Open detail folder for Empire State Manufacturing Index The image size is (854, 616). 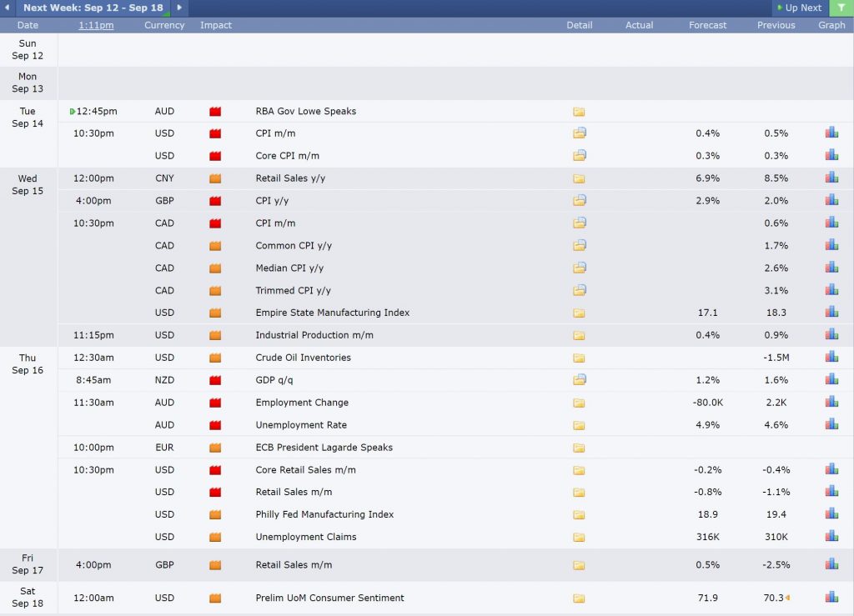579,313
